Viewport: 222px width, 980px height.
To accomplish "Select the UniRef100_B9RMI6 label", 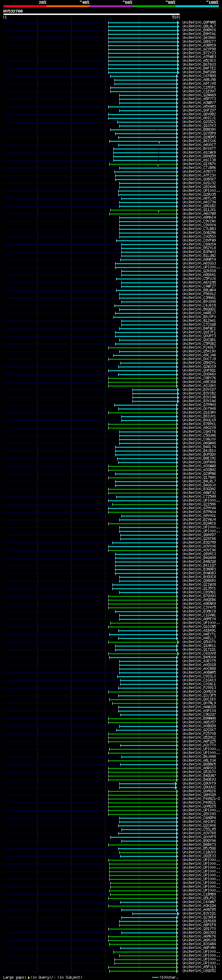I will 199,30.
